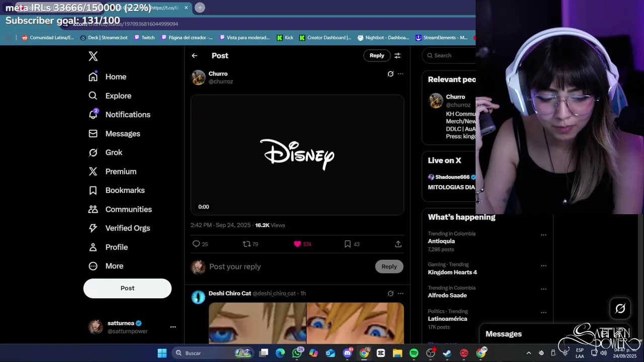
Task: Open the Explore page
Action: pos(110,96)
